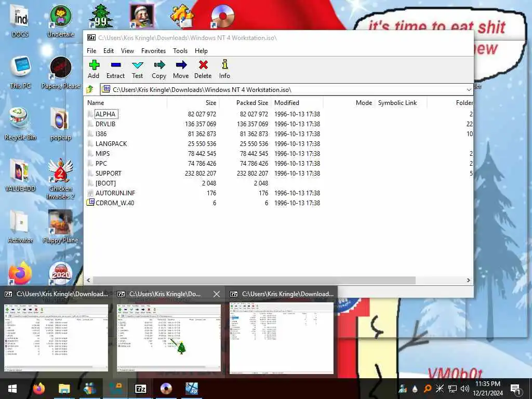Click the scroll left arrow in file list
Image resolution: width=532 pixels, height=399 pixels.
click(x=88, y=280)
